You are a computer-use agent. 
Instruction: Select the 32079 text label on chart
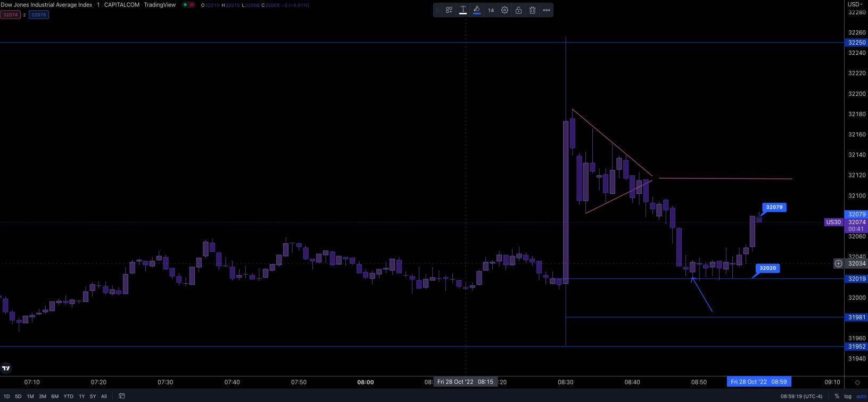coord(774,207)
